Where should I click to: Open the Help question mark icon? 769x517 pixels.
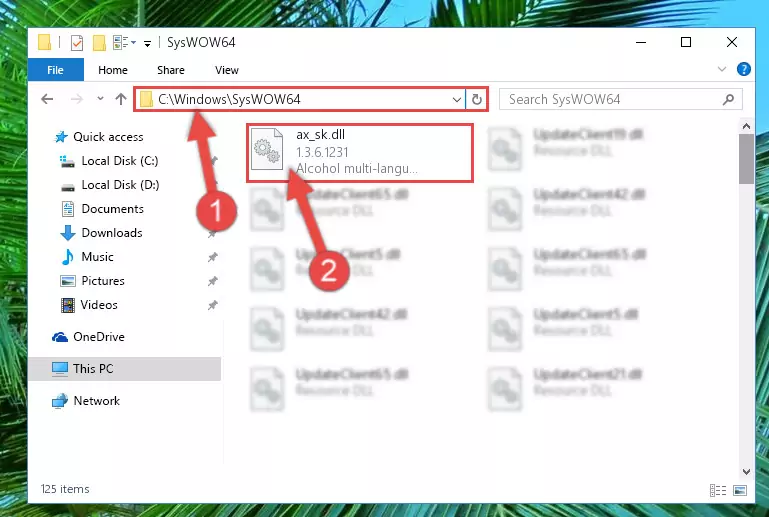pyautogui.click(x=743, y=69)
